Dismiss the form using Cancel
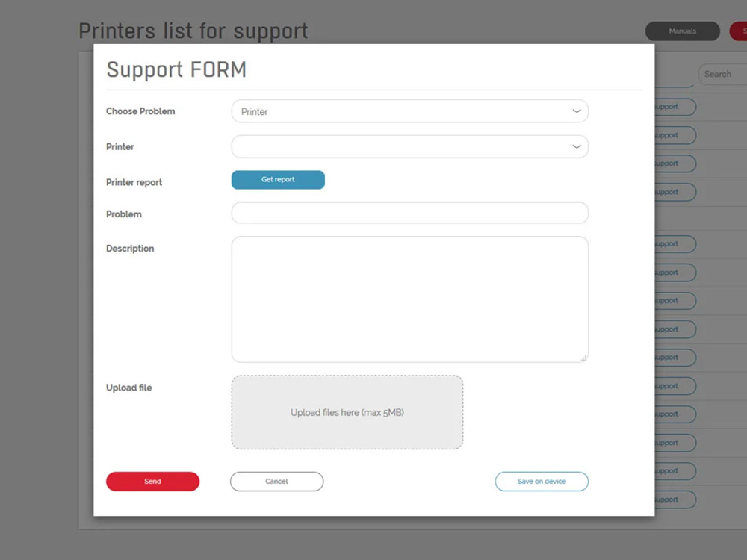Screen dimensions: 747x560 point(276,482)
